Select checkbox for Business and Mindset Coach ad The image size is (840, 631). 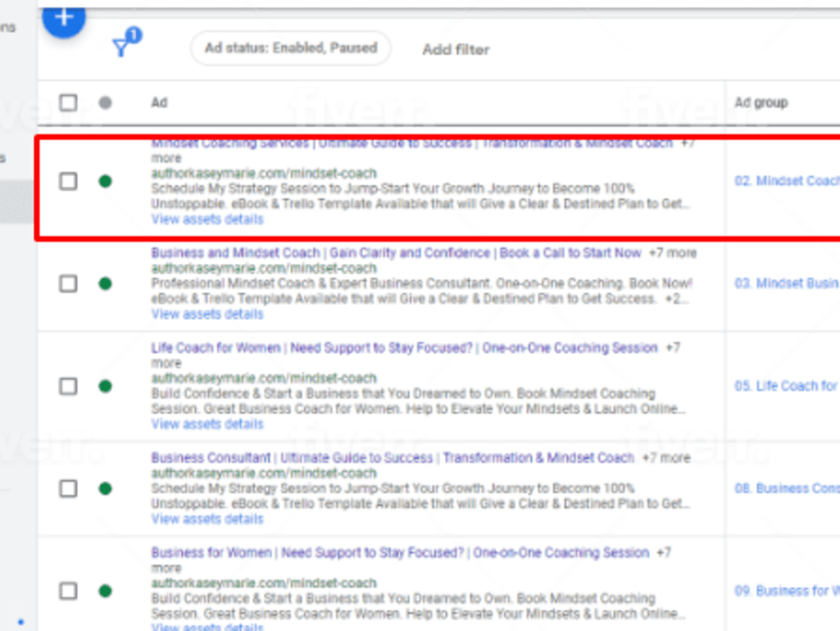[x=68, y=283]
